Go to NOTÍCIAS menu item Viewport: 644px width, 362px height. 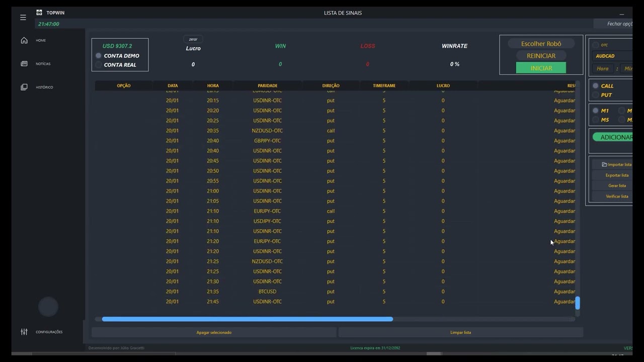[x=43, y=64]
